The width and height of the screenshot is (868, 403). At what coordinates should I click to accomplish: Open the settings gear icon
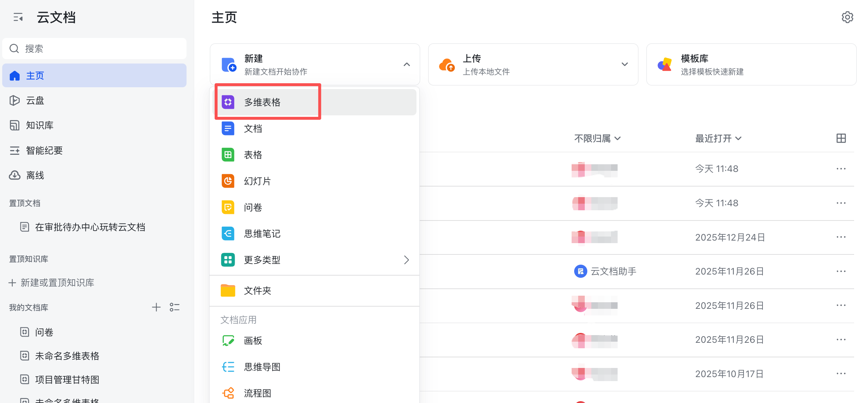click(847, 17)
